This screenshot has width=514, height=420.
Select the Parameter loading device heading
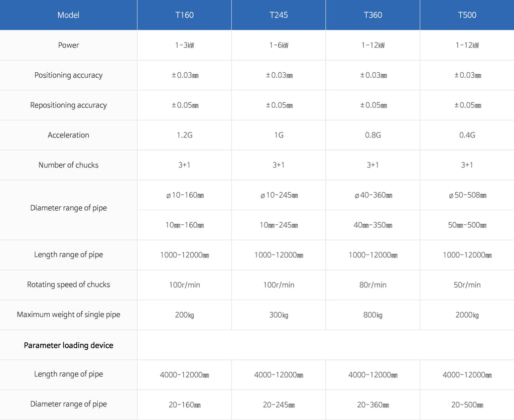coord(68,345)
